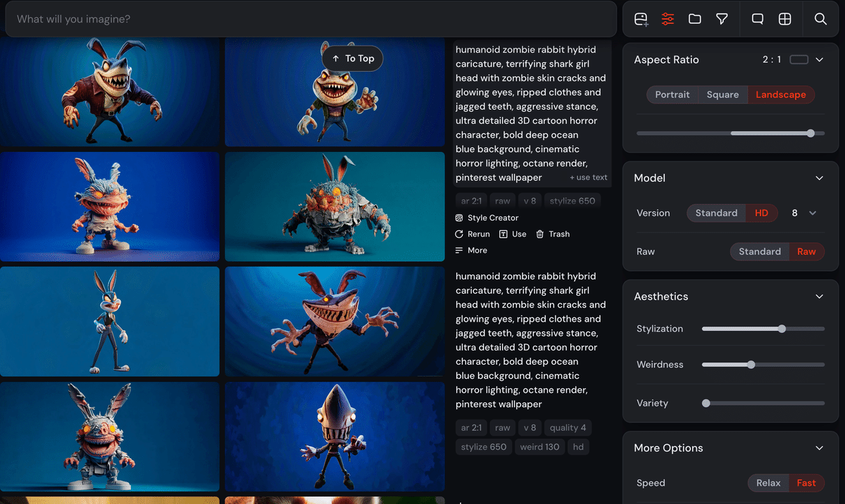Click the 'What will you imagine?' prompt field
Image resolution: width=845 pixels, height=504 pixels.
310,19
